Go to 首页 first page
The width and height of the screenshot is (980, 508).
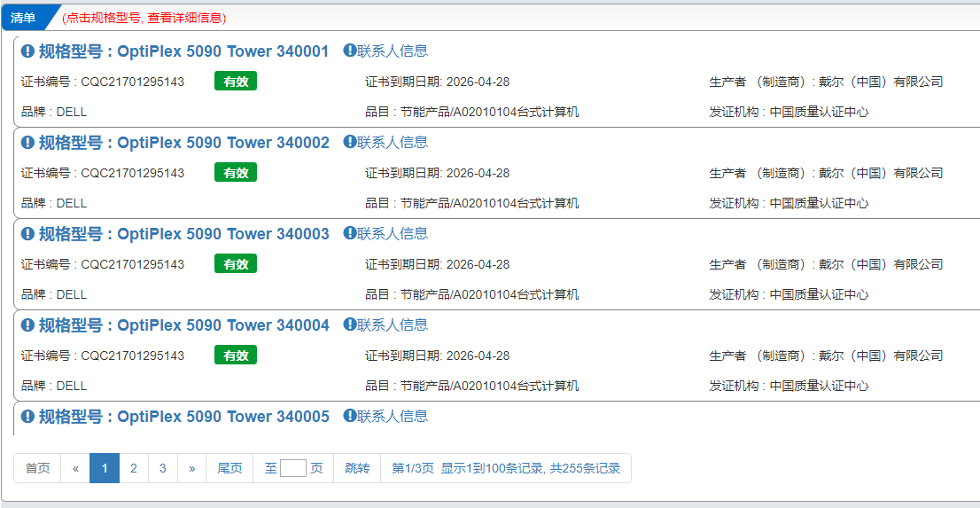coord(37,468)
